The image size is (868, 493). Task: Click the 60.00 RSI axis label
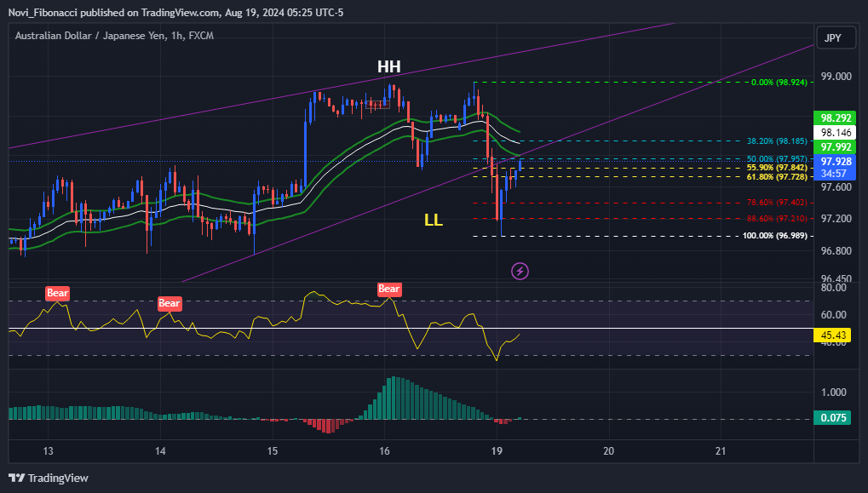coord(833,315)
